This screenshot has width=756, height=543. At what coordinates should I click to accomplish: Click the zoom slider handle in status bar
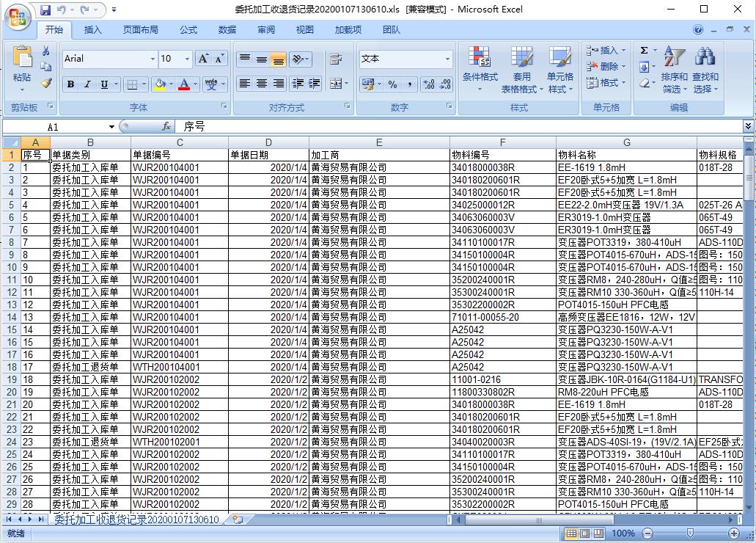point(690,533)
